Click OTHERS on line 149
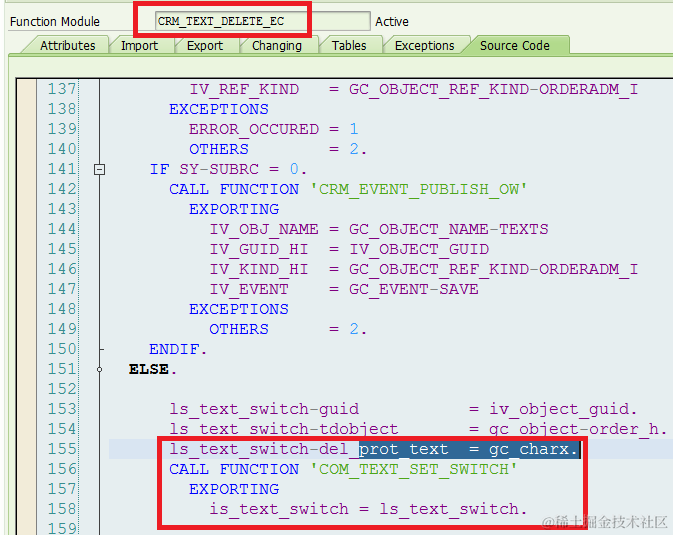673x535 pixels. pos(239,329)
